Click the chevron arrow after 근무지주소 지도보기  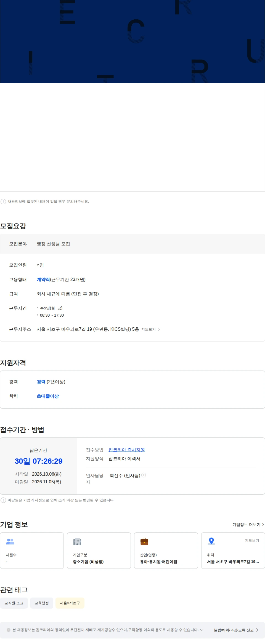159,329
